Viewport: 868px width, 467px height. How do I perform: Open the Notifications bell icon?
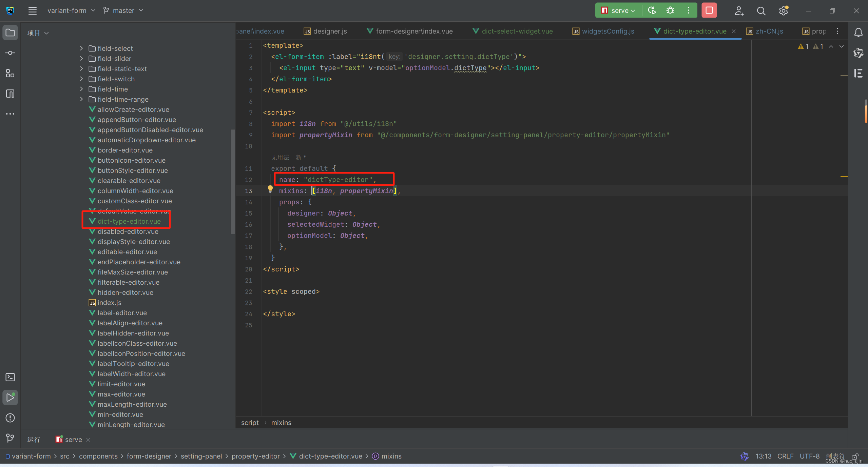pyautogui.click(x=858, y=33)
